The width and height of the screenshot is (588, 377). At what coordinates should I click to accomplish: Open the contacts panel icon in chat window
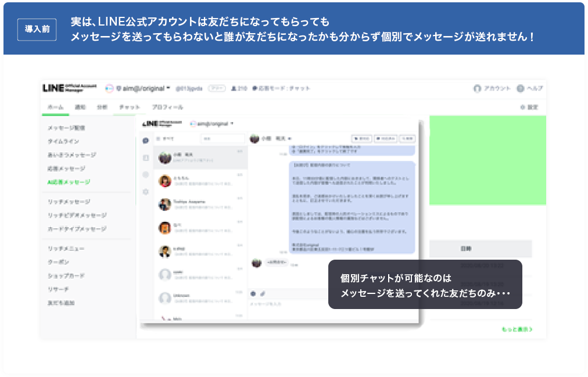[x=146, y=157]
